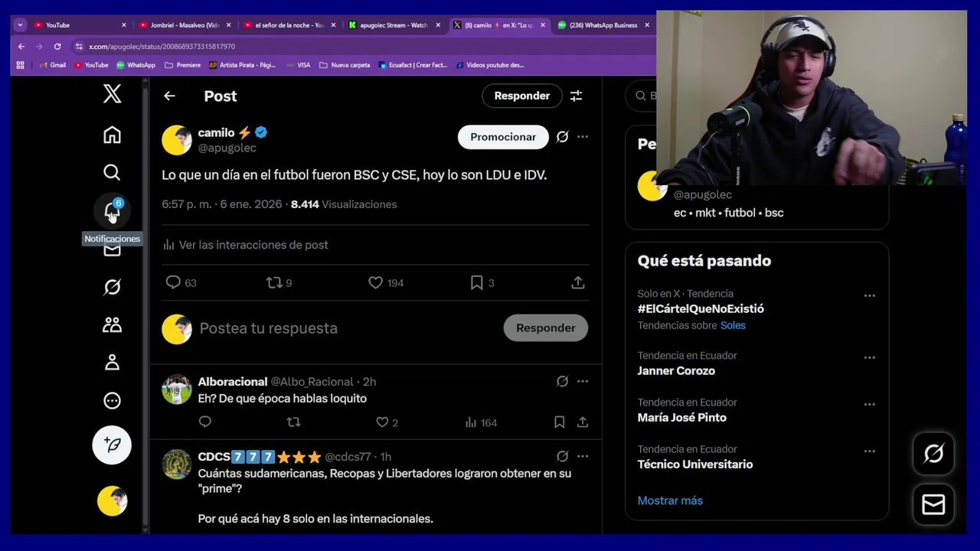Open the @apugolec handle under camilo
980x551 pixels.
pos(227,148)
